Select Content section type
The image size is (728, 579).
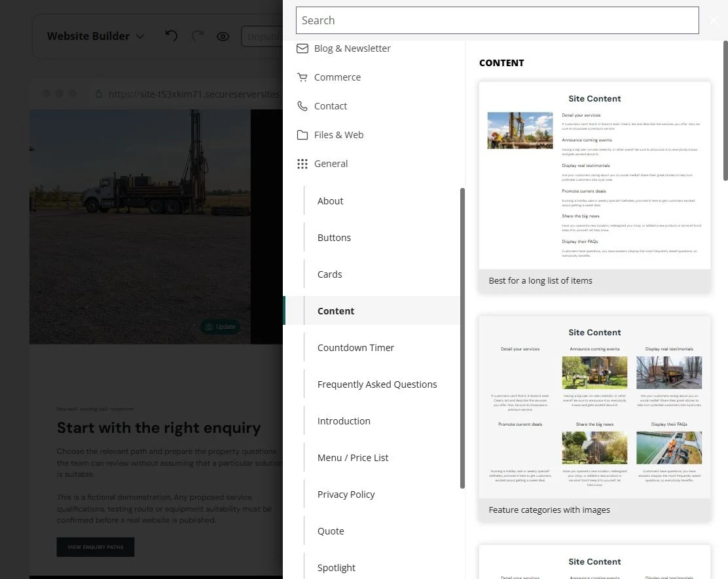371,310
